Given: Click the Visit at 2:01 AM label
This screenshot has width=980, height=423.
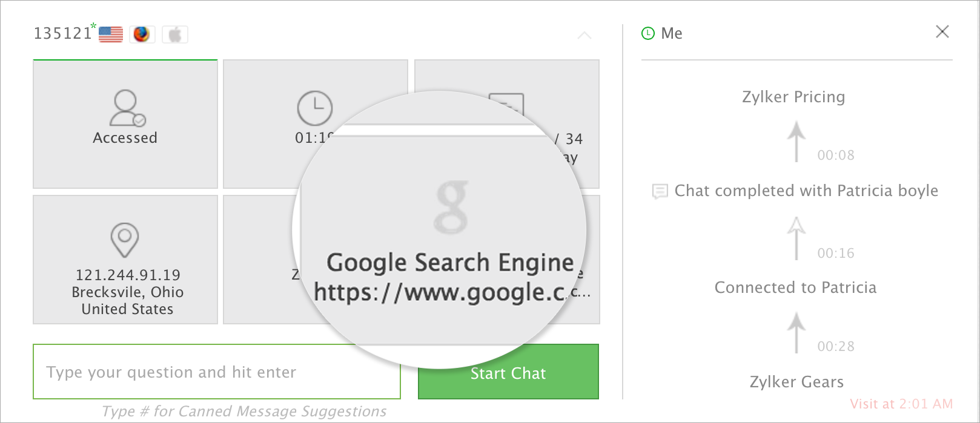Looking at the screenshot, I should [x=901, y=404].
